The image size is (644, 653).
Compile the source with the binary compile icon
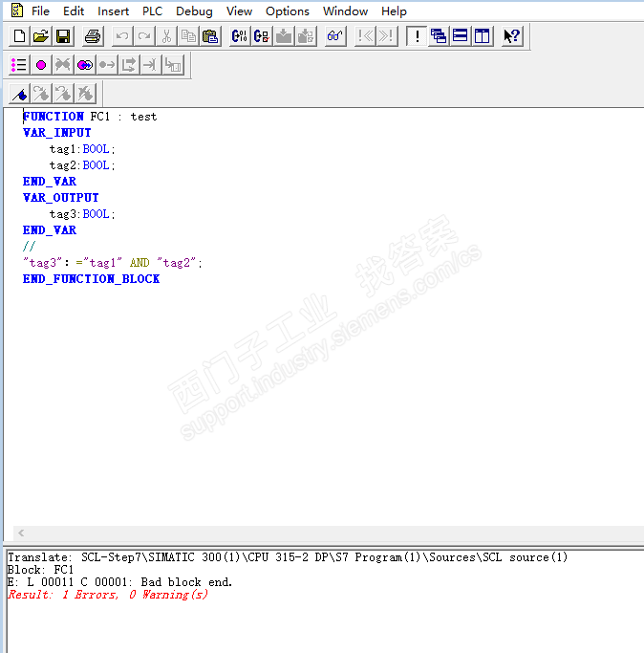click(x=240, y=36)
